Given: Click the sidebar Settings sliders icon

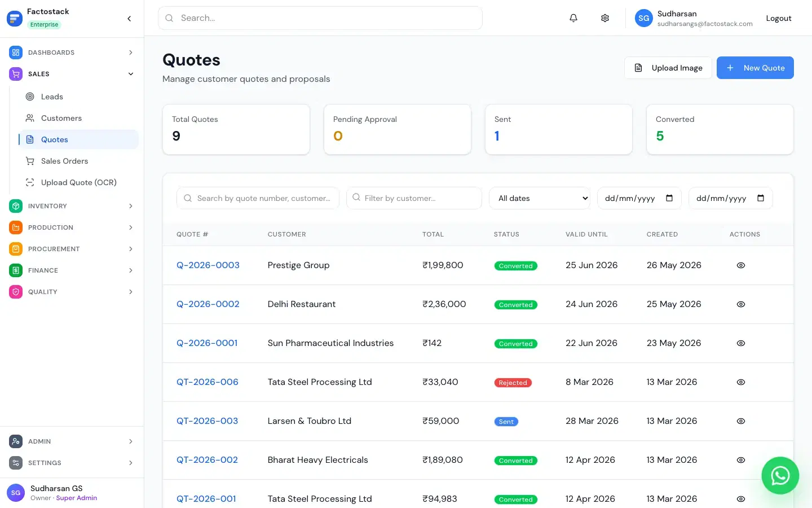Looking at the screenshot, I should point(16,463).
